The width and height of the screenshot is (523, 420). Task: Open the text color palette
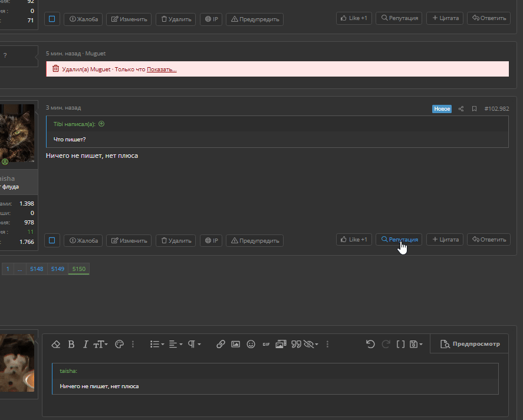tap(119, 344)
